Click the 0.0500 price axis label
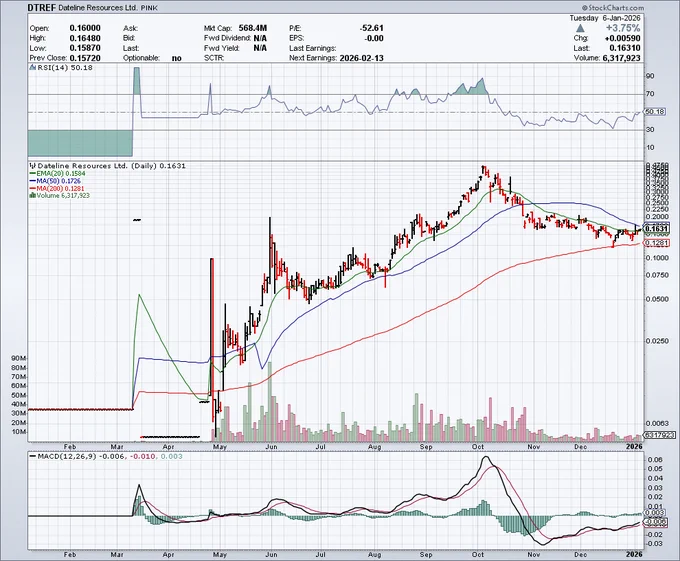The image size is (680, 561). [x=657, y=300]
